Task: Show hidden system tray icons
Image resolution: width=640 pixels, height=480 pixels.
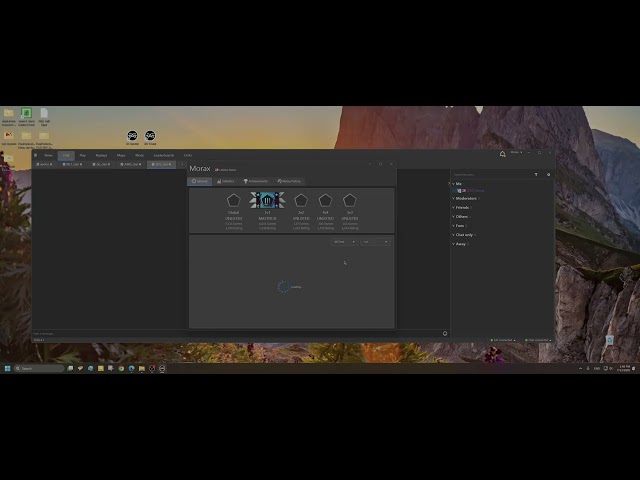Action: (580, 368)
